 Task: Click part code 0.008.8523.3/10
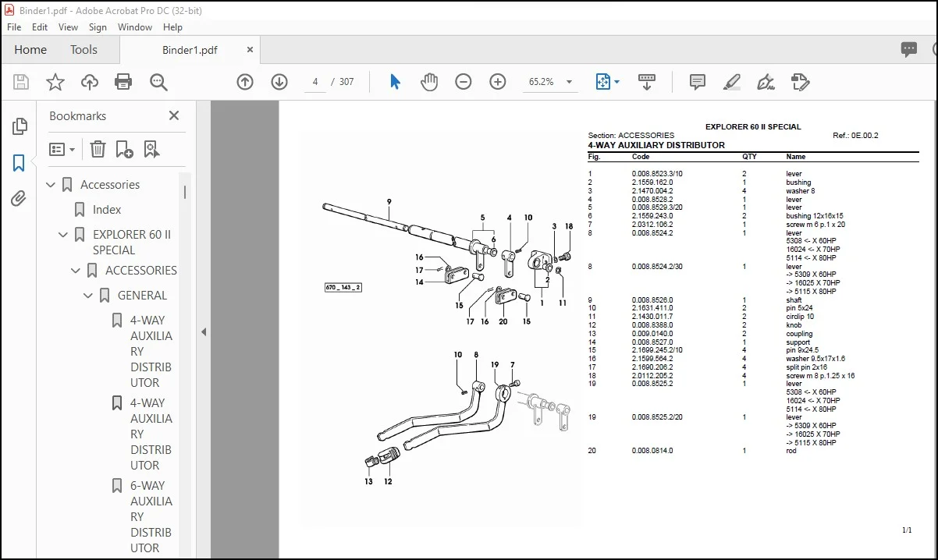click(657, 174)
